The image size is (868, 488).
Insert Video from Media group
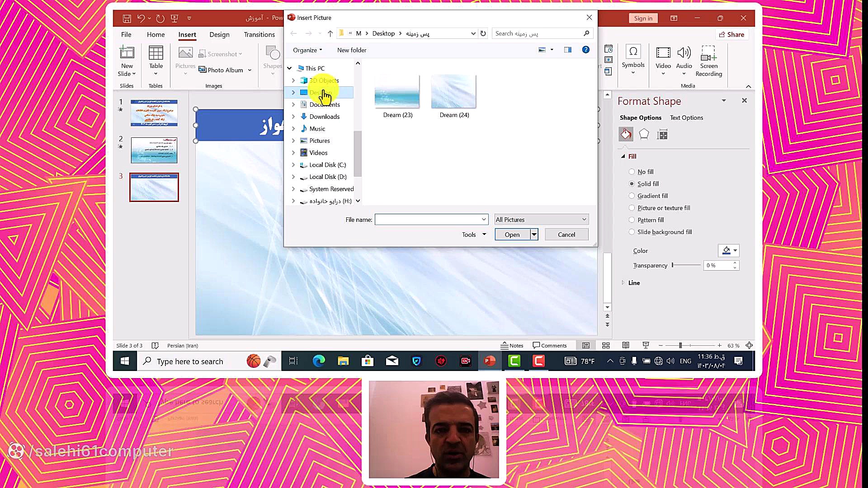click(663, 61)
